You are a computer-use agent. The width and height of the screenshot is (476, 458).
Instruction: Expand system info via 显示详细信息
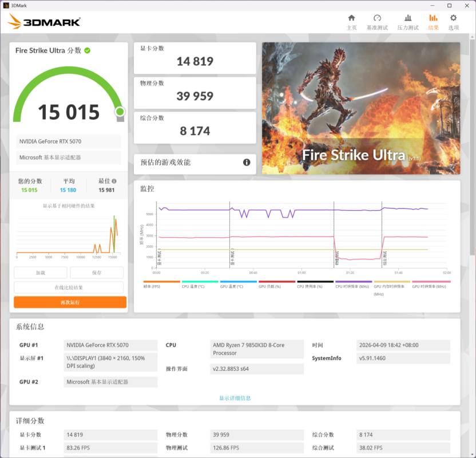[235, 398]
